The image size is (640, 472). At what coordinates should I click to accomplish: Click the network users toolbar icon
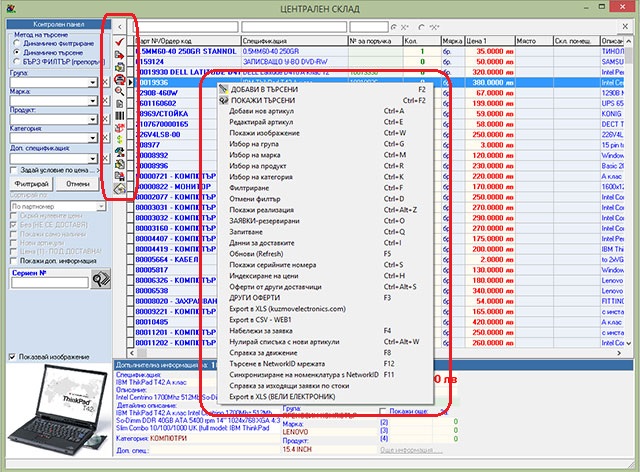(x=119, y=152)
